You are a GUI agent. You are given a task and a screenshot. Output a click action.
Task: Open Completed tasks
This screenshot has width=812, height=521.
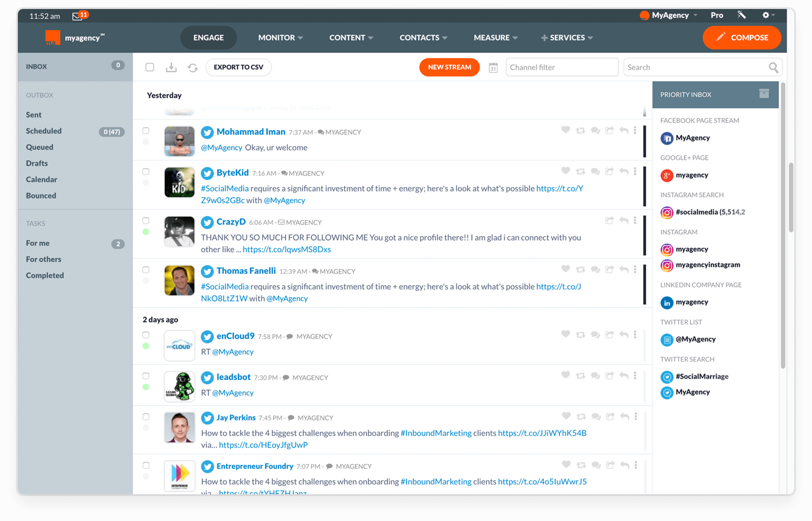[45, 276]
